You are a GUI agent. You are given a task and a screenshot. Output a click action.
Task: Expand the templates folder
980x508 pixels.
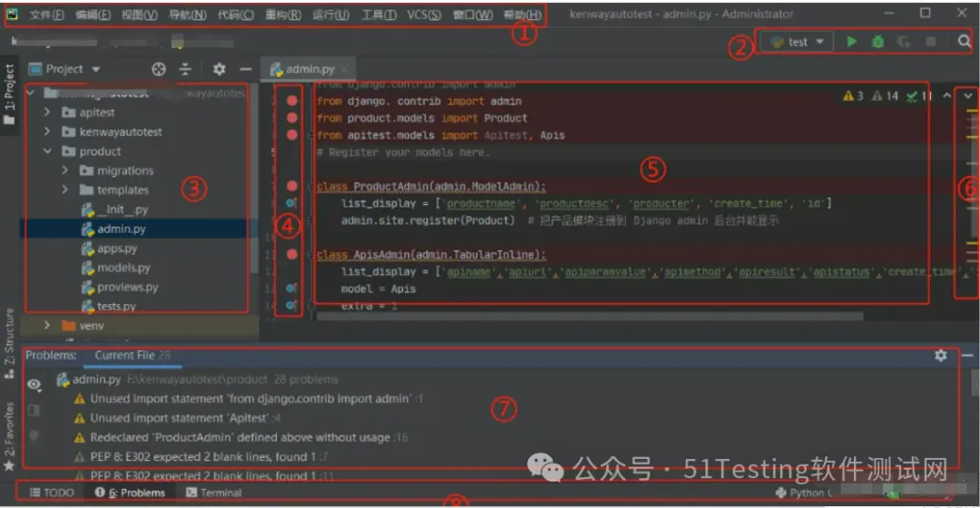click(x=64, y=190)
